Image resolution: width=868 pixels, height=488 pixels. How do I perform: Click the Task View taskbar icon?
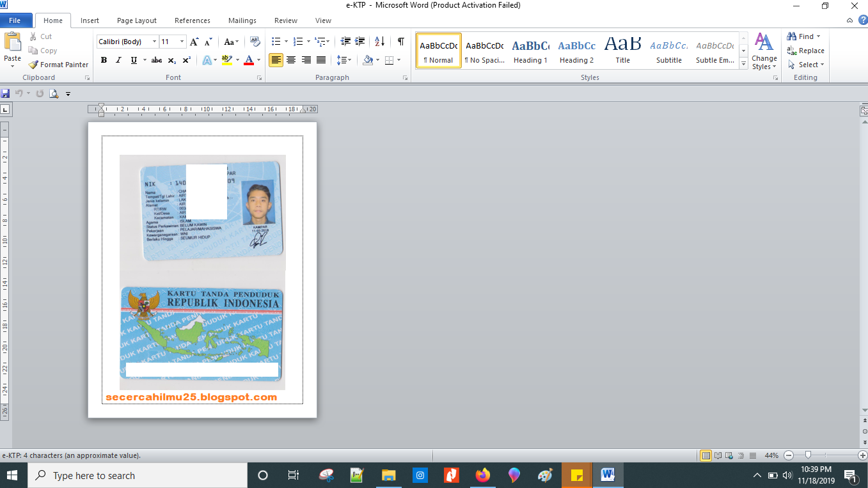point(294,475)
